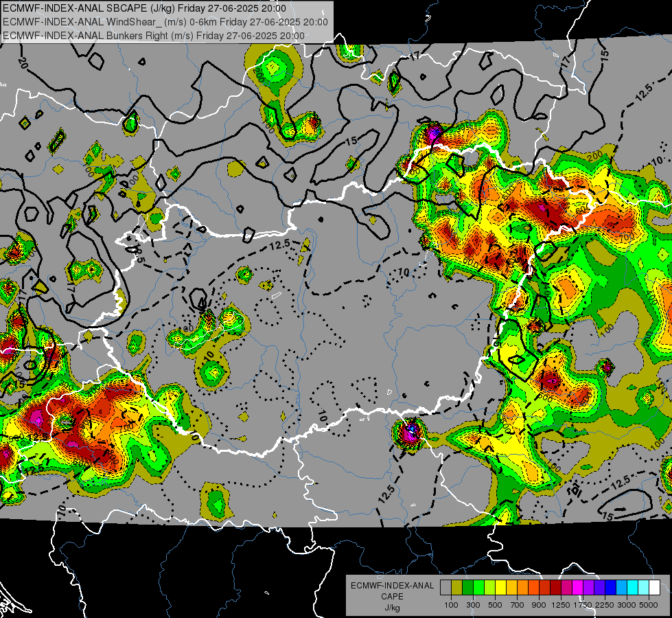
Task: Select the bright magenta legend swatch
Action: [578, 587]
